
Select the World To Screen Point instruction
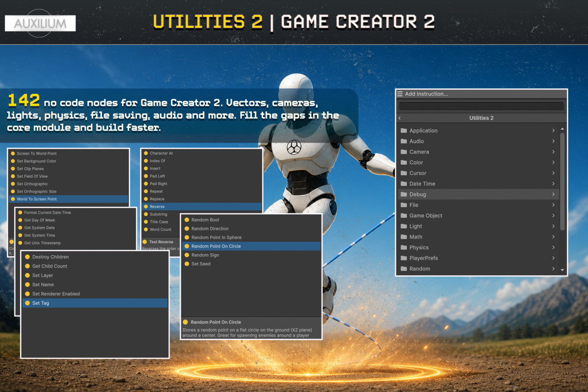pyautogui.click(x=69, y=199)
